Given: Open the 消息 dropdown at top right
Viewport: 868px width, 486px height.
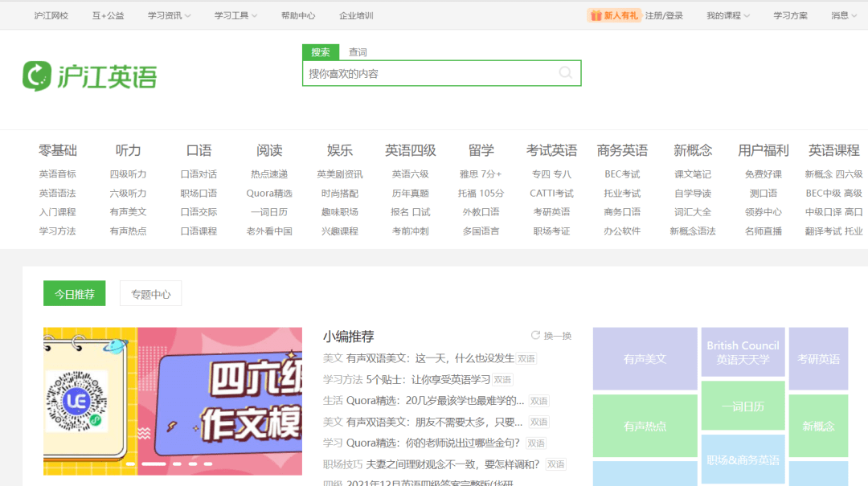Looking at the screenshot, I should (x=842, y=14).
